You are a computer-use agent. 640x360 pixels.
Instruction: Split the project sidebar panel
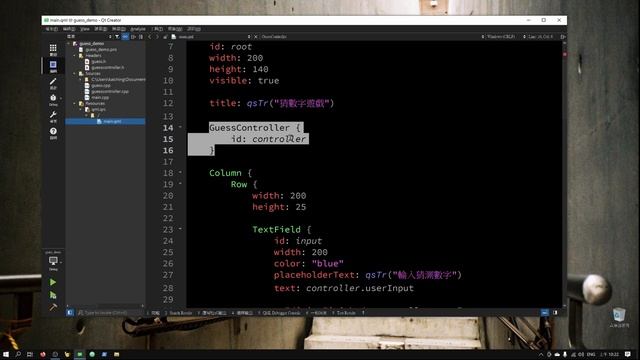pos(133,37)
